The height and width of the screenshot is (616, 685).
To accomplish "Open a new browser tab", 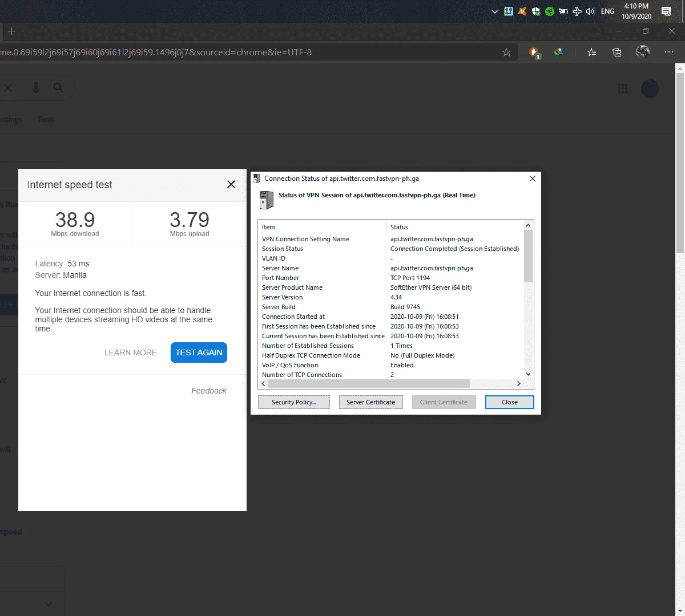I will click(x=11, y=31).
